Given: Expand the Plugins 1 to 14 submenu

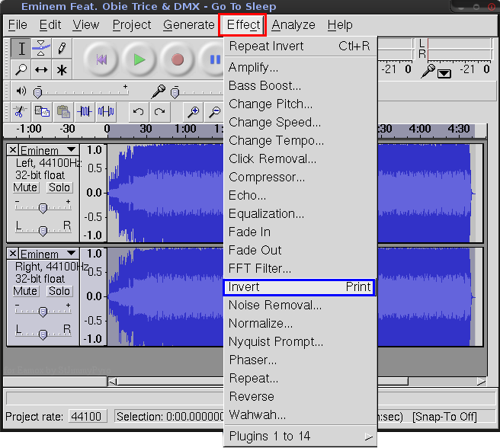Looking at the screenshot, I should click(x=300, y=437).
